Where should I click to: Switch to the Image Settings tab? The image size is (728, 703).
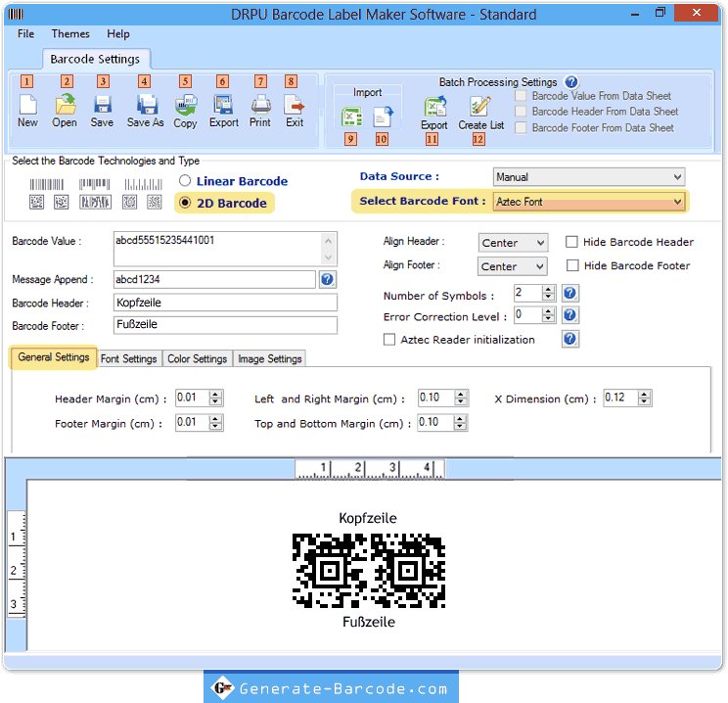(x=270, y=358)
